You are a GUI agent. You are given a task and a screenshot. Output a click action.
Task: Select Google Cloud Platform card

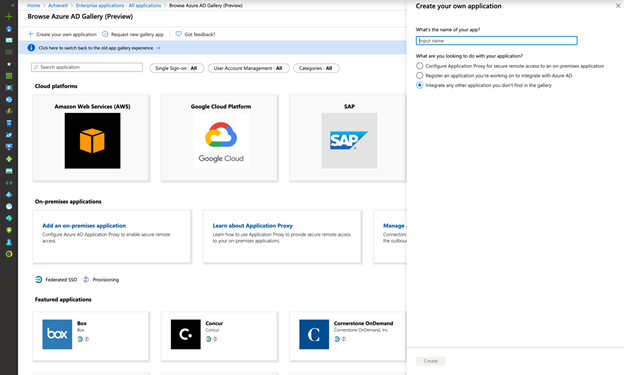tap(219, 138)
